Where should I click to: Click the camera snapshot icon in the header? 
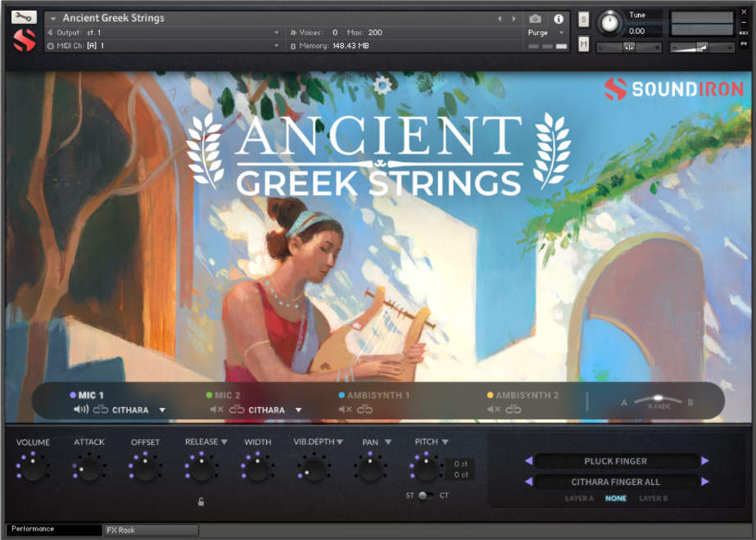(x=535, y=18)
